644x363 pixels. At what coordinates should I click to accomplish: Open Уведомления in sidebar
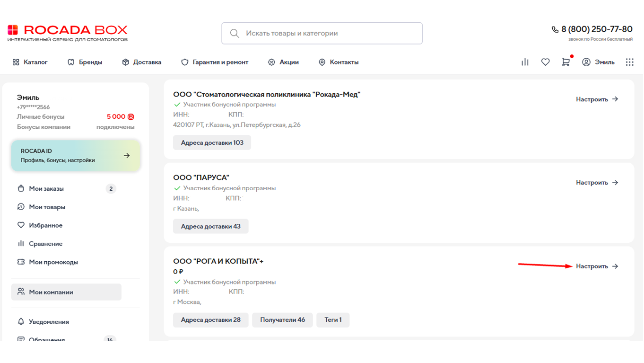[49, 322]
